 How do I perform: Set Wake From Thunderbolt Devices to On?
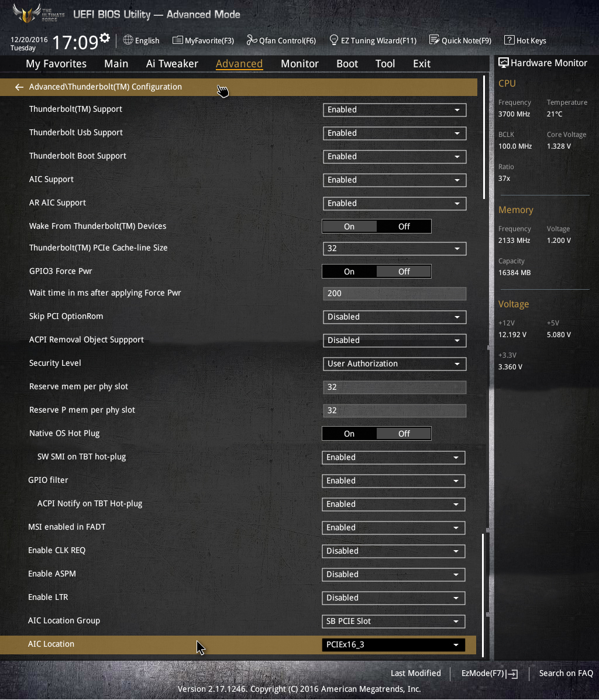(x=349, y=227)
